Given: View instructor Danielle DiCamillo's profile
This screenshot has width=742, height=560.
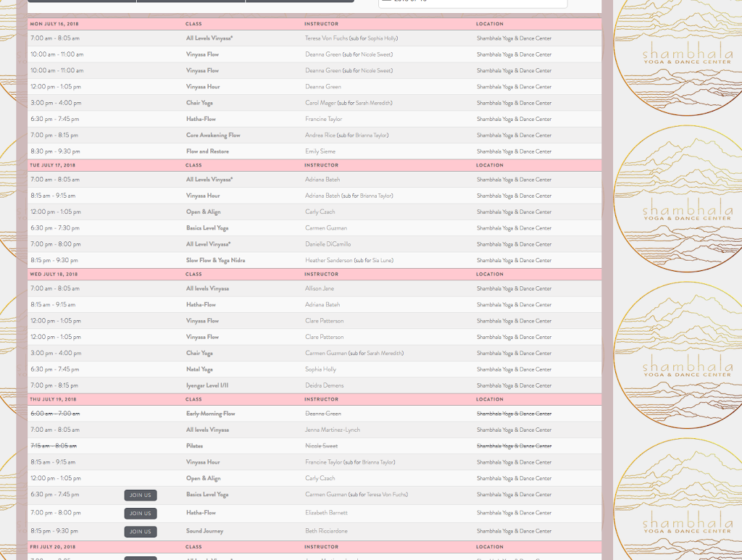Looking at the screenshot, I should (328, 244).
